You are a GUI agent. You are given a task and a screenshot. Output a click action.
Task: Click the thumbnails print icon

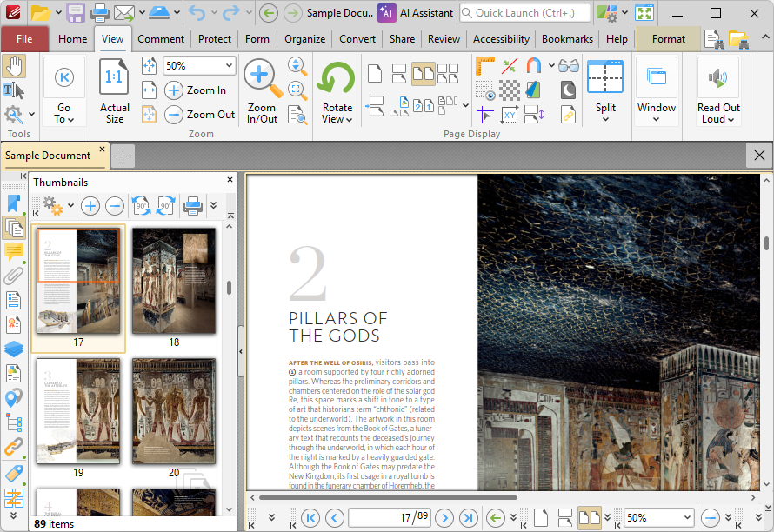pyautogui.click(x=192, y=206)
